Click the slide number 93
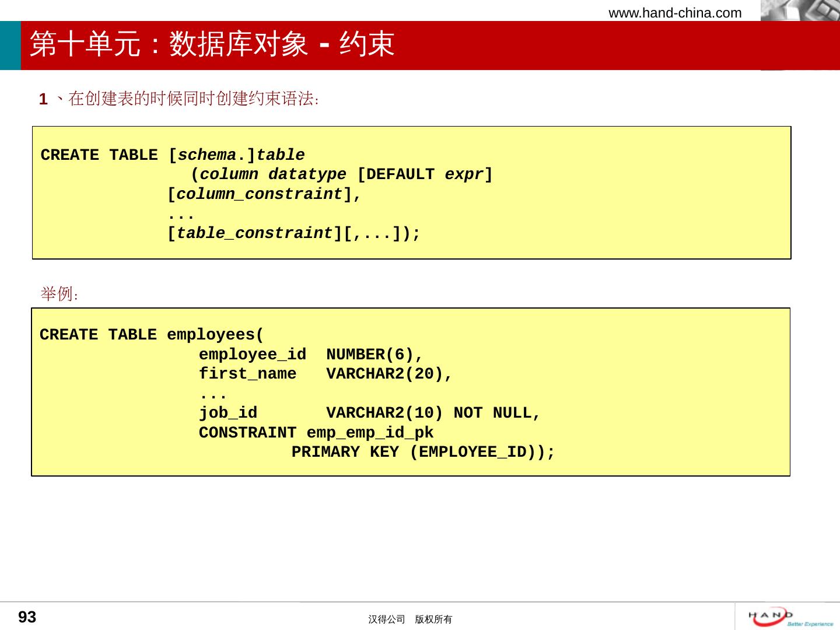 (x=27, y=617)
